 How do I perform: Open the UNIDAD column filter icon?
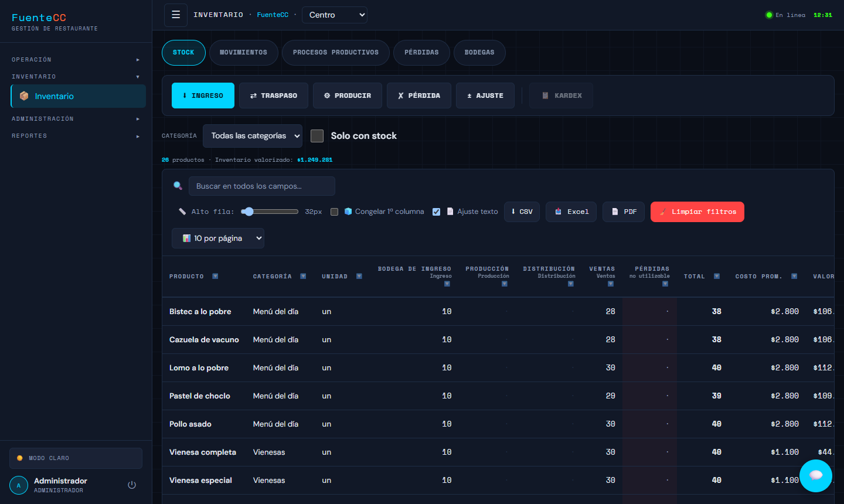[359, 276]
